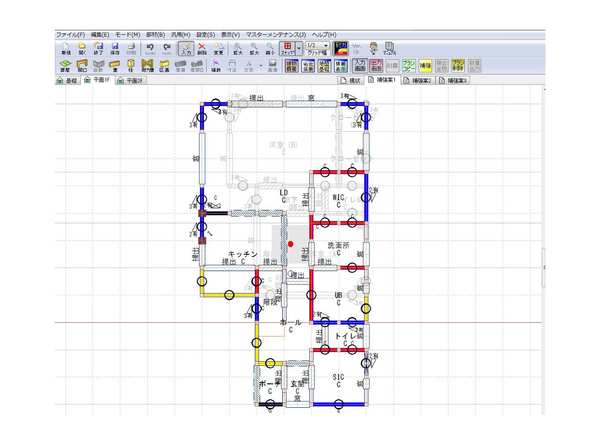Click the トイレ room label
This screenshot has width=600, height=424.
tap(346, 336)
